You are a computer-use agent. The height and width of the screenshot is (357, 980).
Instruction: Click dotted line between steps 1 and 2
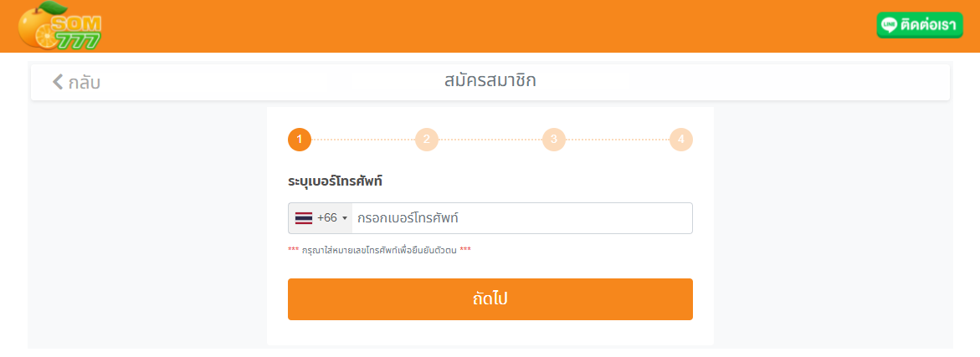(x=363, y=140)
